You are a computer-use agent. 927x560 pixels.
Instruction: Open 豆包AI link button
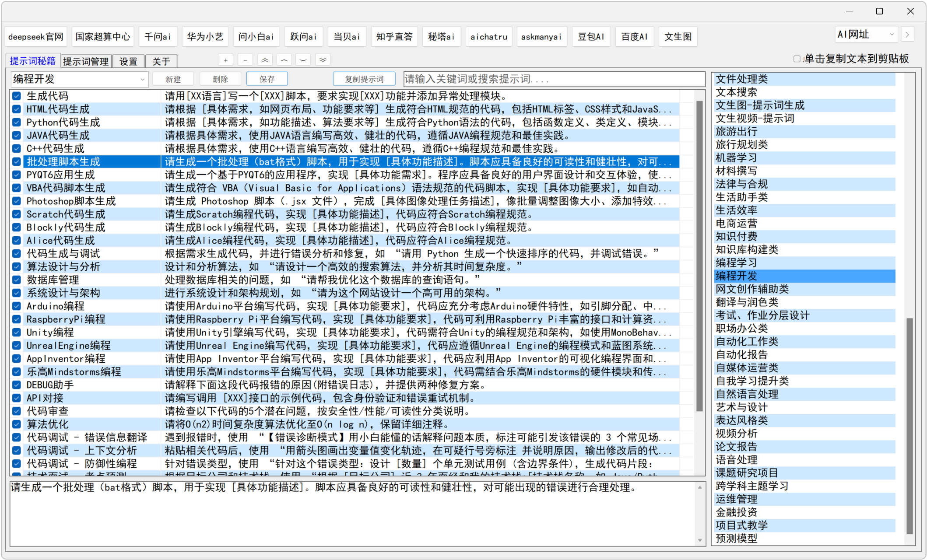(591, 37)
